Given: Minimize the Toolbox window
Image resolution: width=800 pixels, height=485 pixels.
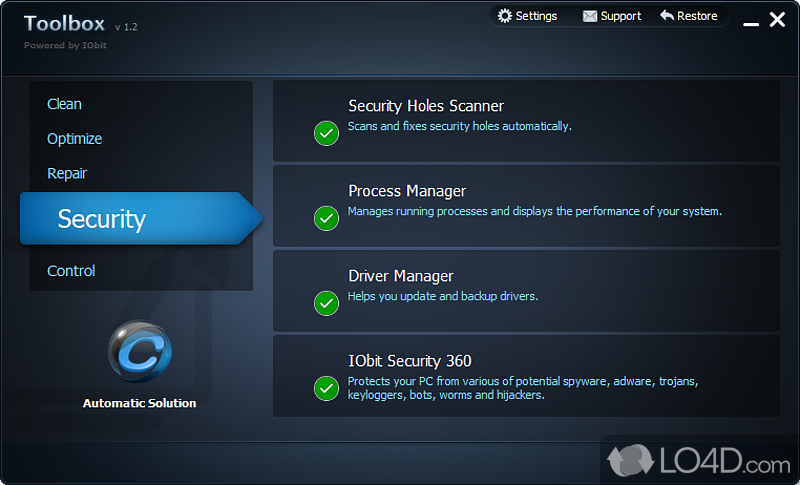Looking at the screenshot, I should tap(746, 19).
